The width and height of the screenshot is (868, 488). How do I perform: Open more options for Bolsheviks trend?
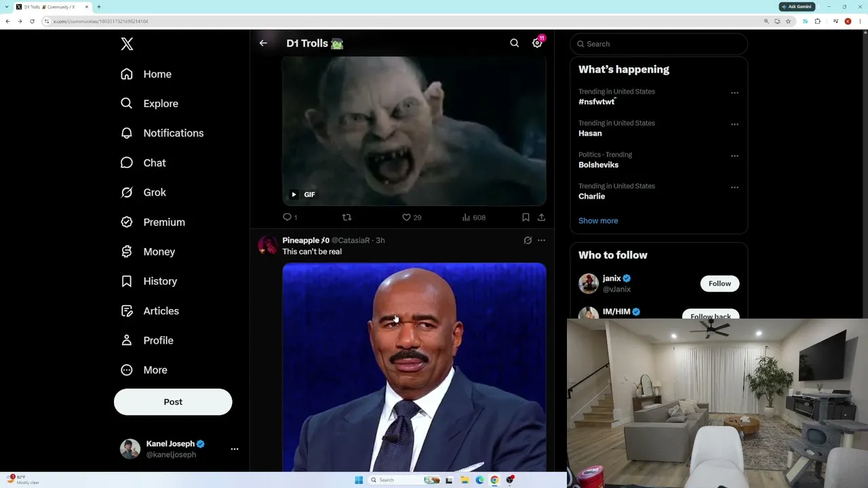point(734,156)
